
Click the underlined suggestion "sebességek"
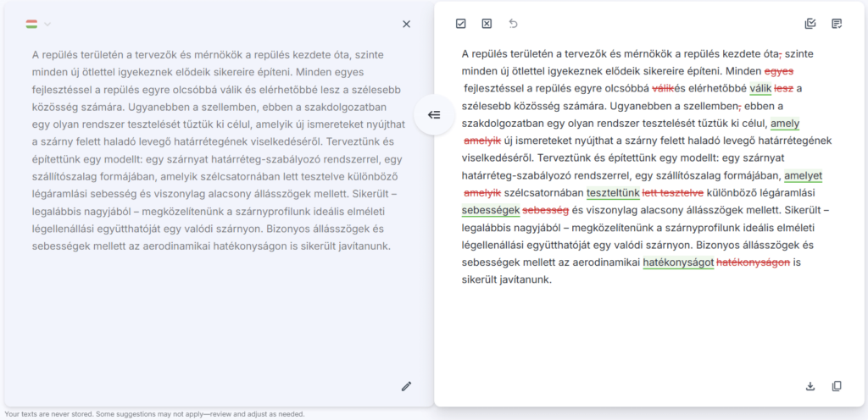pyautogui.click(x=490, y=210)
